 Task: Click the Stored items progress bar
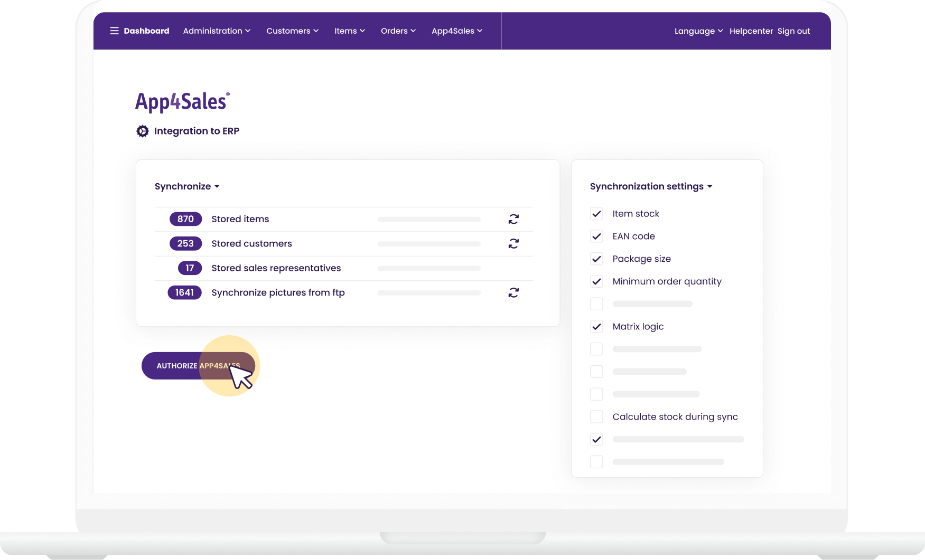pos(429,219)
